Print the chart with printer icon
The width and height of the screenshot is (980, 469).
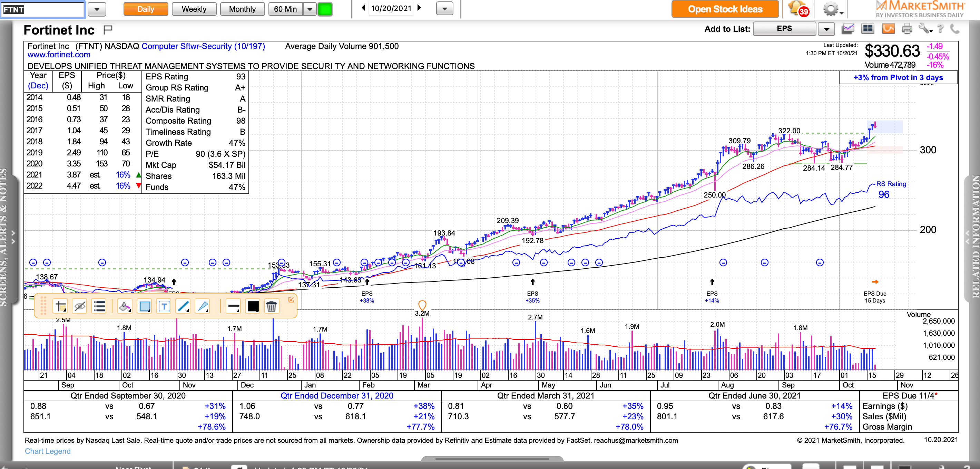pyautogui.click(x=907, y=29)
